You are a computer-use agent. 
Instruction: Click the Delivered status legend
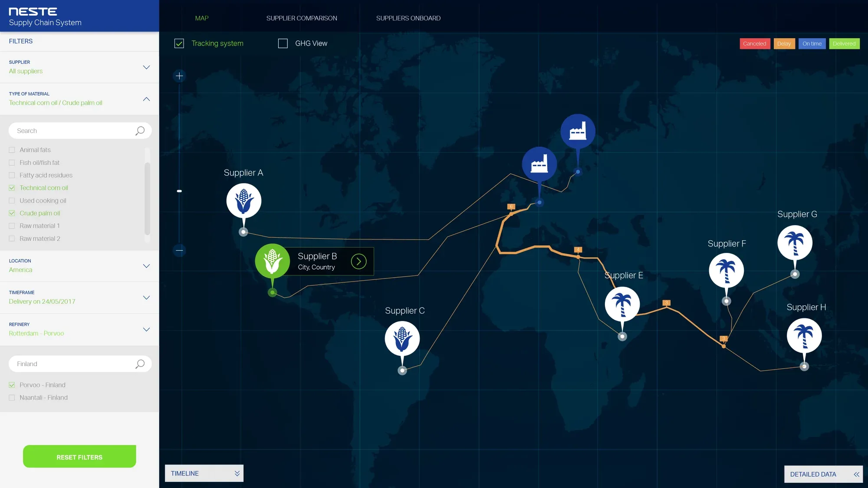(844, 44)
